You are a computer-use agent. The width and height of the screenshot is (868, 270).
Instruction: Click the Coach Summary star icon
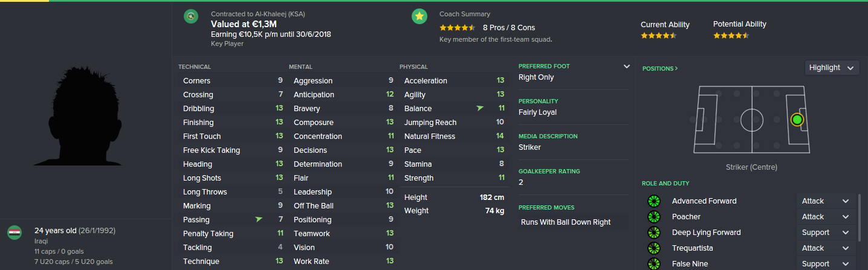[x=419, y=17]
